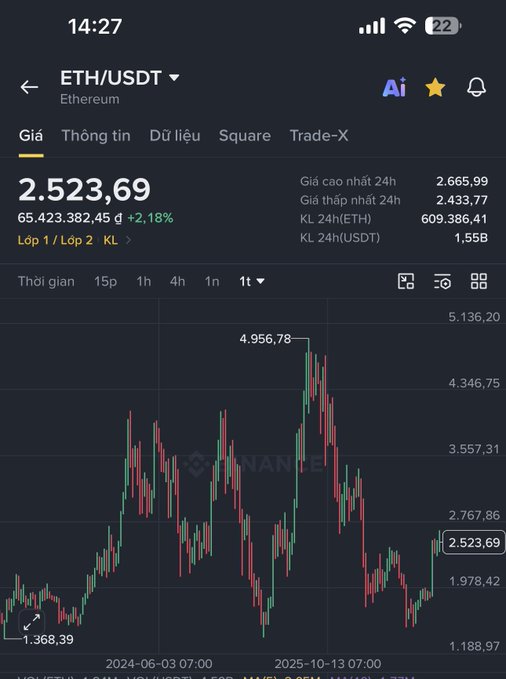Open chart indicator settings icon

[x=442, y=281]
